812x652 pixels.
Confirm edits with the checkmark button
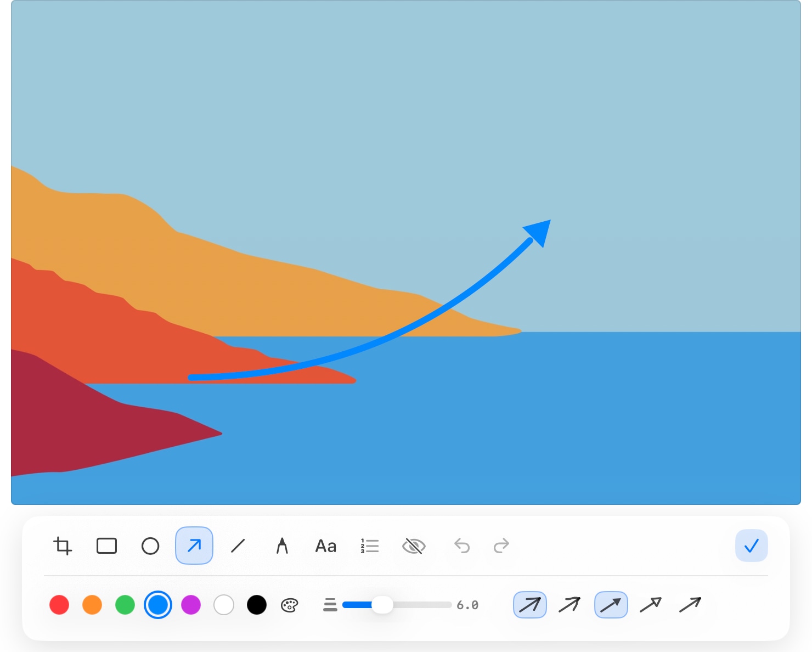[x=752, y=546]
